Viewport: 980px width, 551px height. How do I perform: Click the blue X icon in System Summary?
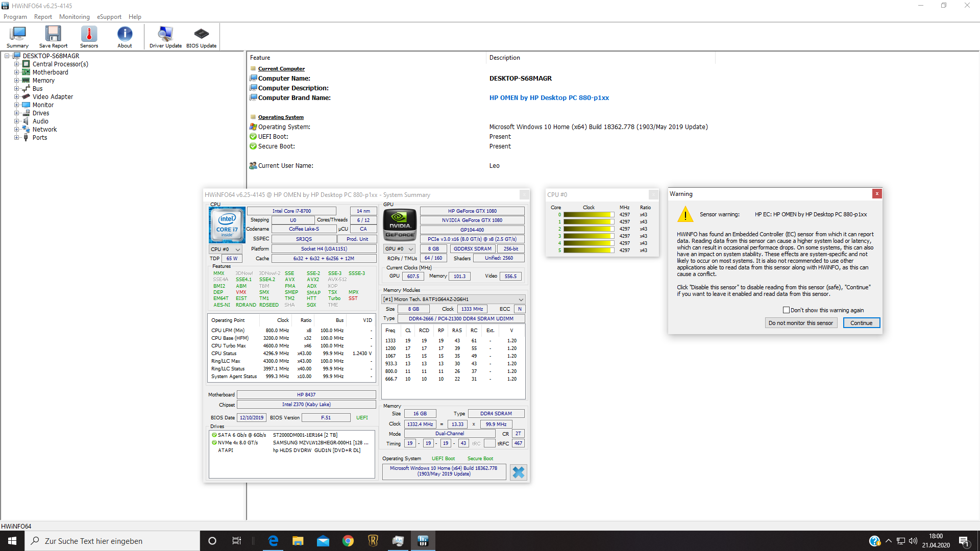(518, 472)
